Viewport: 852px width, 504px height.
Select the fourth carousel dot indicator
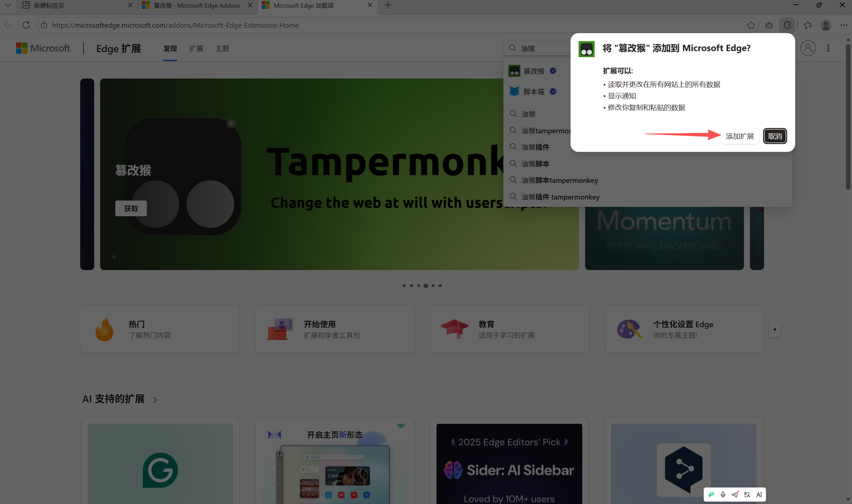coord(425,286)
